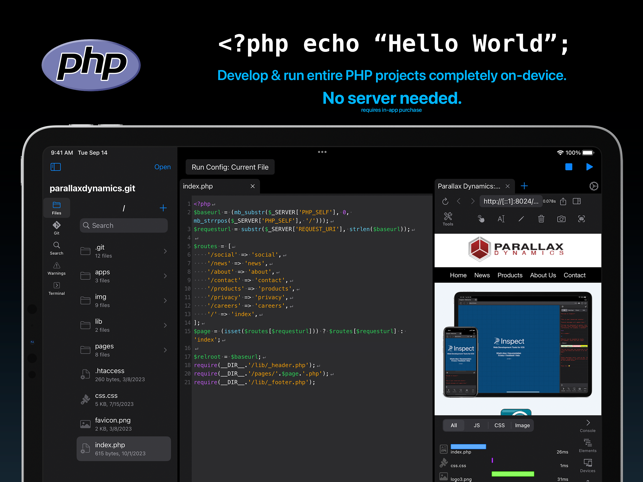Share the current preview page
643x482 pixels.
(x=563, y=201)
